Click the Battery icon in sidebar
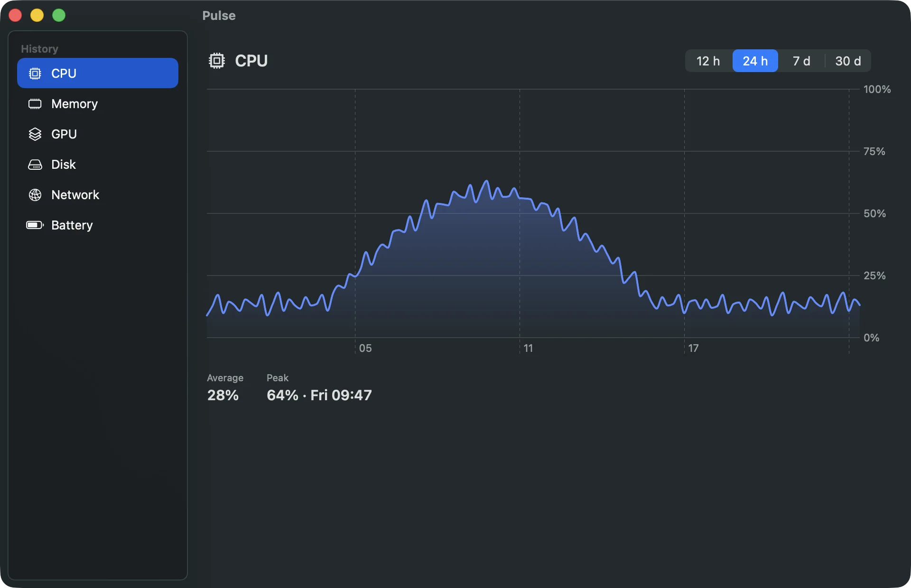 coord(35,225)
